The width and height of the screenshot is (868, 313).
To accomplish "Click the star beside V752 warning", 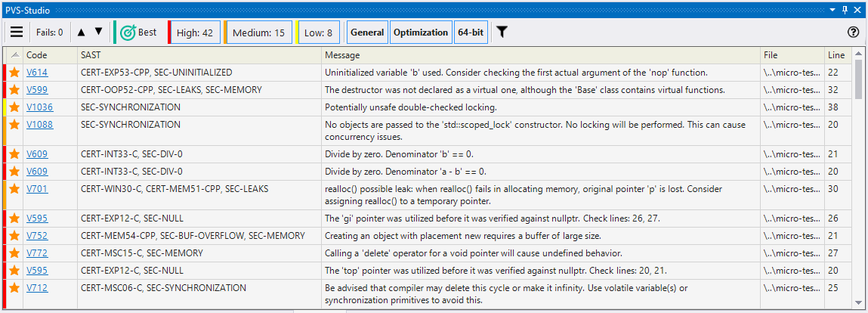I will coord(14,236).
